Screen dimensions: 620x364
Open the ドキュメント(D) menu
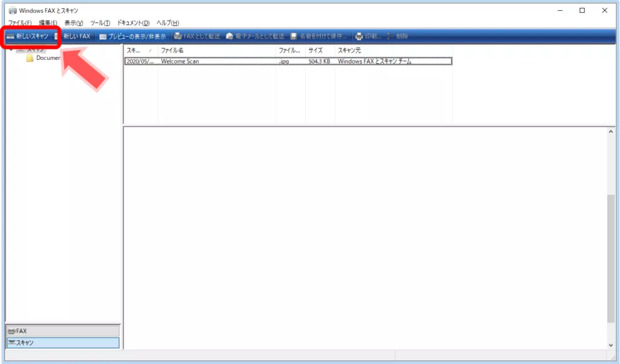(133, 23)
